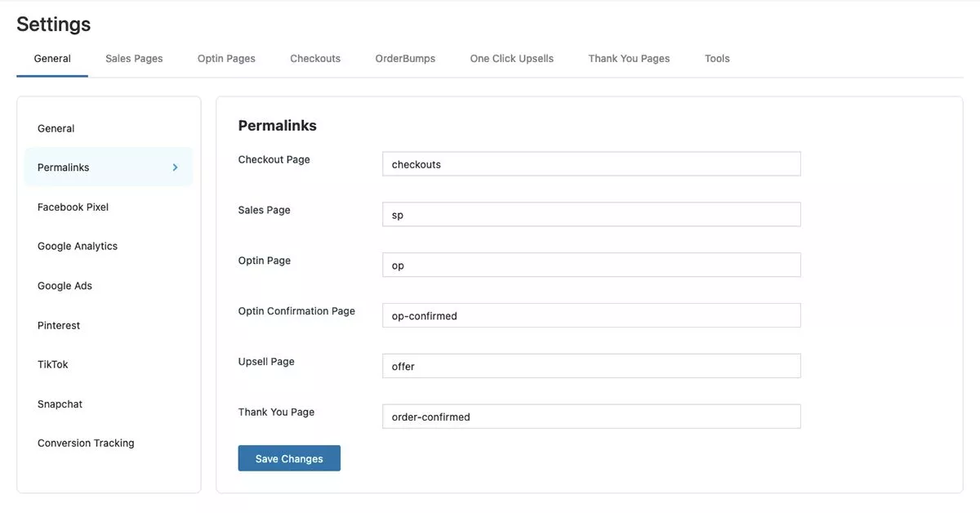
Task: Click the Checkout Page input field
Action: tap(591, 164)
